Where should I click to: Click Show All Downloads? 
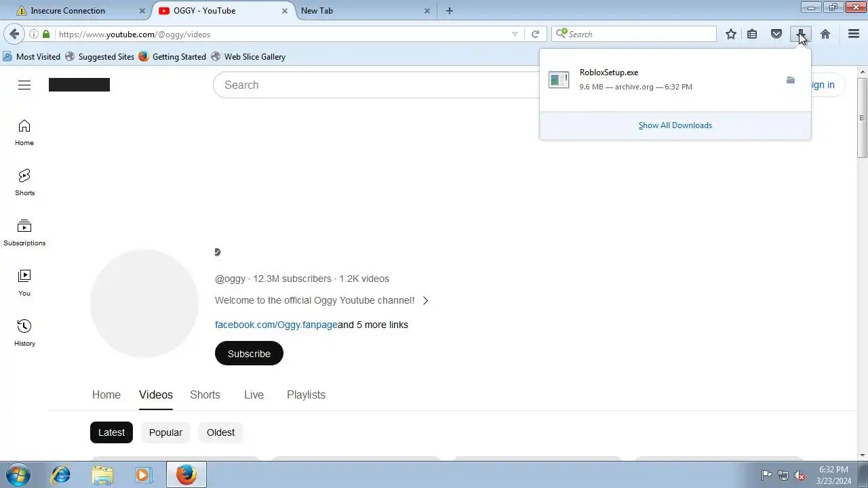[x=675, y=125]
